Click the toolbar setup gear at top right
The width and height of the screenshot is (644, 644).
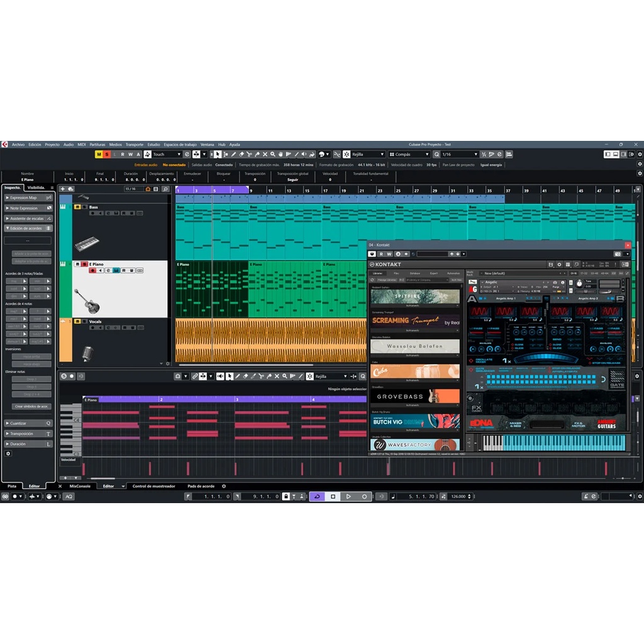640,155
